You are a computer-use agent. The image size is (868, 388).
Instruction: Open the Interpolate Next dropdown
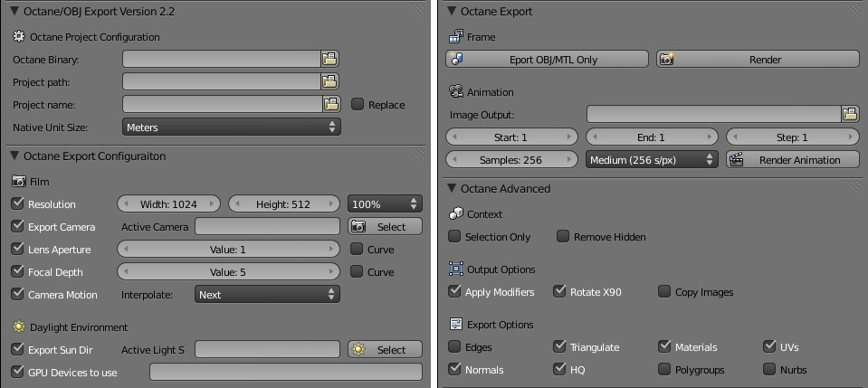267,295
